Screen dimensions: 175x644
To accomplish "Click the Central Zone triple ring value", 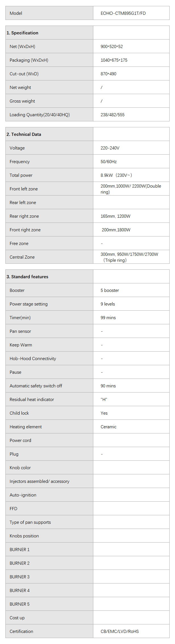I will tap(129, 257).
